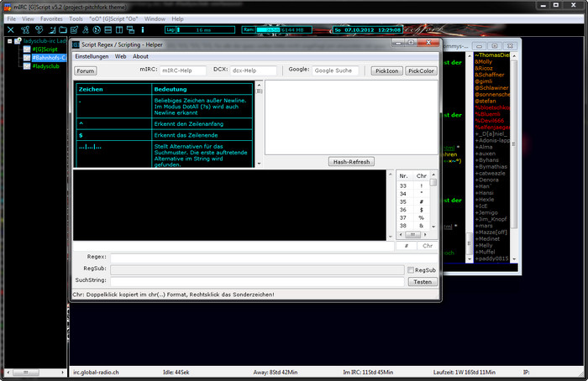Select row 36 with the $ character

(x=413, y=210)
